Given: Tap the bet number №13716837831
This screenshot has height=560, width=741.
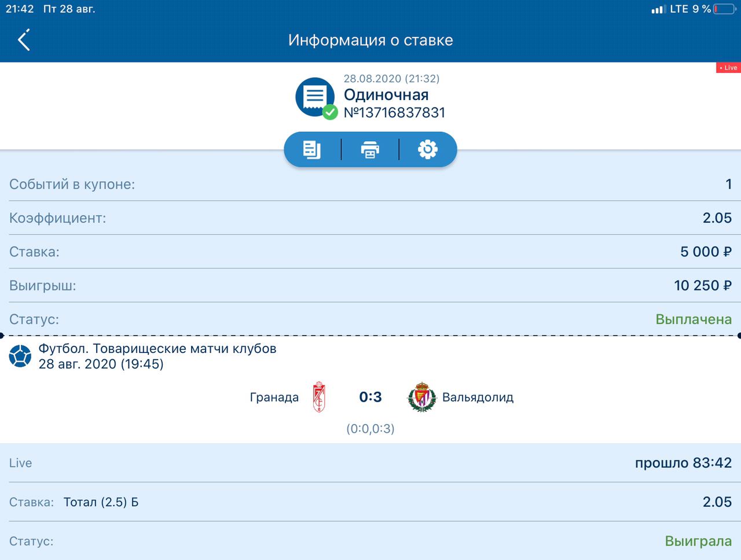Looking at the screenshot, I should tap(395, 112).
